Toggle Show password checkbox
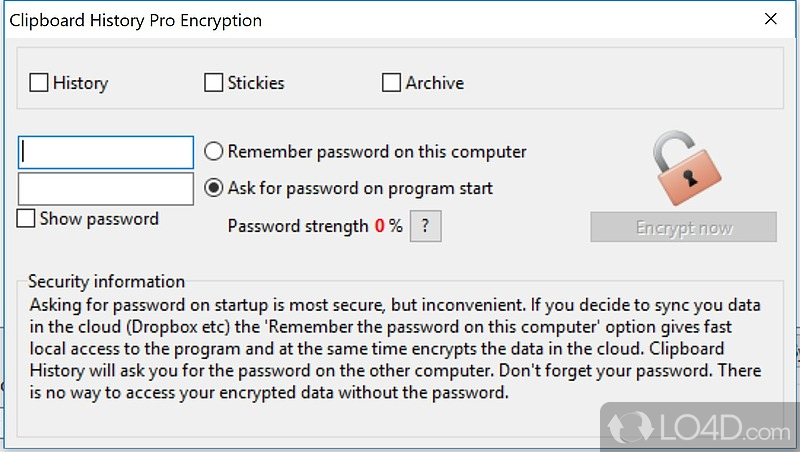 tap(27, 219)
